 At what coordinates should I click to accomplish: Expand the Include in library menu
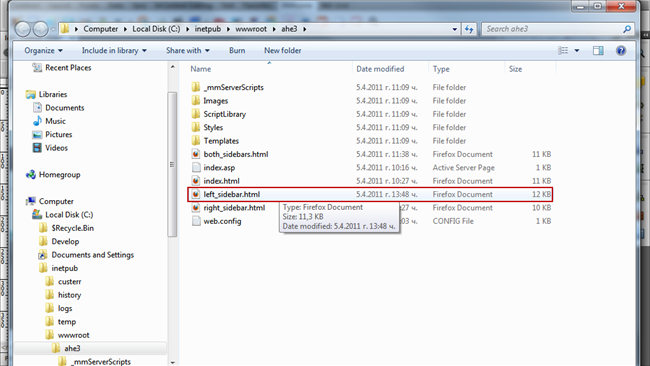(114, 51)
